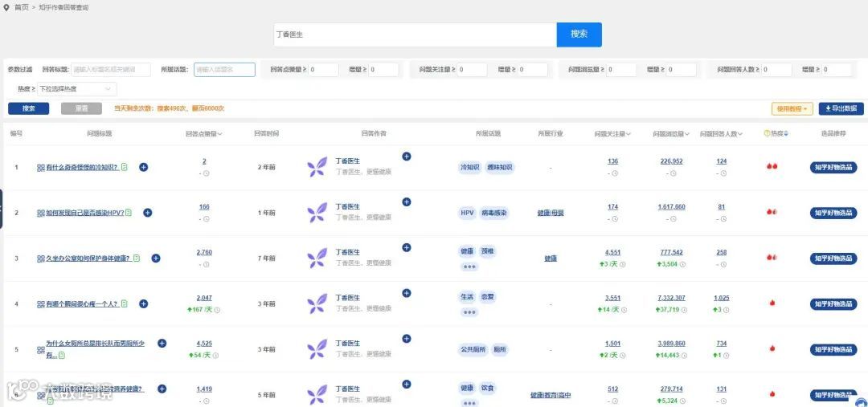This screenshot has height=407, width=868.
Task: Open question 久坐办公室如何保护身体健康?
Action: click(88, 258)
